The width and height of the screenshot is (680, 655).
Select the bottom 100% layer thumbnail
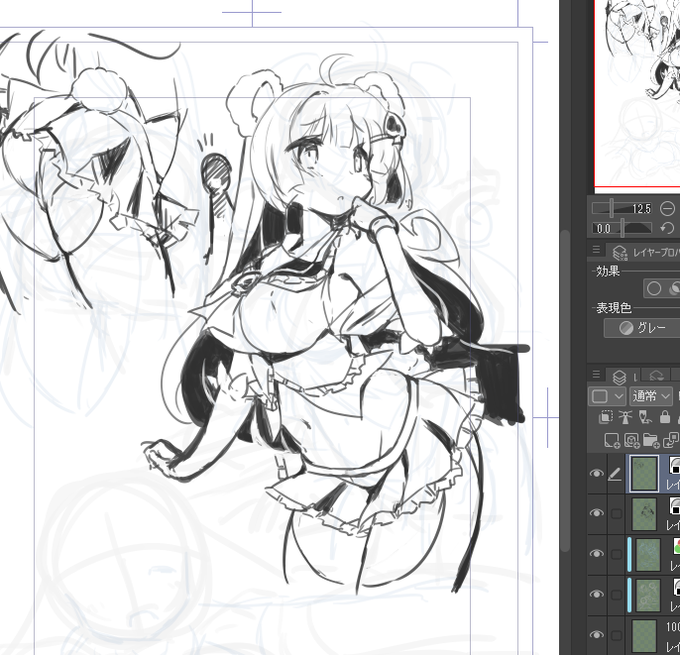tap(644, 637)
